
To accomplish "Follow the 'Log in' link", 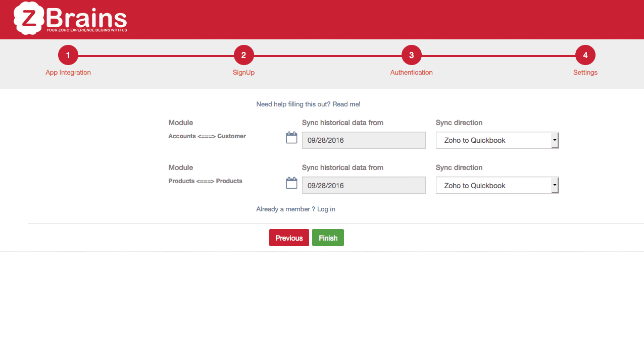I will pyautogui.click(x=326, y=209).
